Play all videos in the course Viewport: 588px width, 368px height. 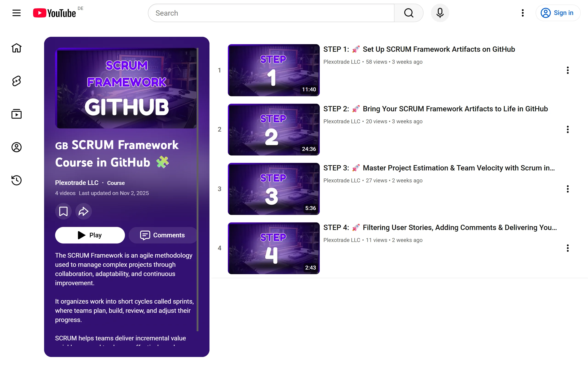pos(90,235)
